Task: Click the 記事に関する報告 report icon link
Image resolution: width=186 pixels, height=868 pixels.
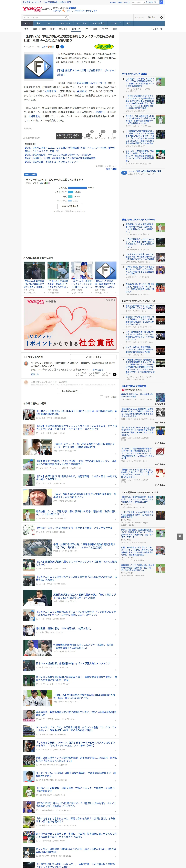Action: click(x=32, y=138)
